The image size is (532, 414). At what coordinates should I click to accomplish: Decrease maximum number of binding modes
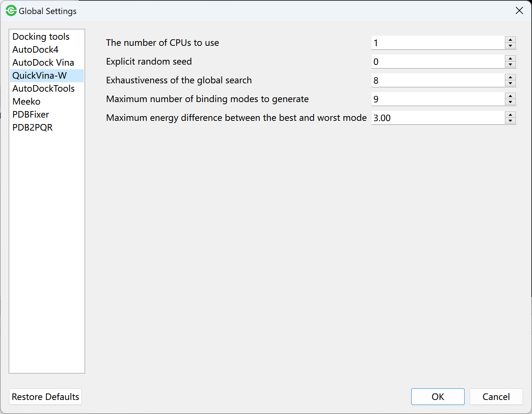point(510,102)
